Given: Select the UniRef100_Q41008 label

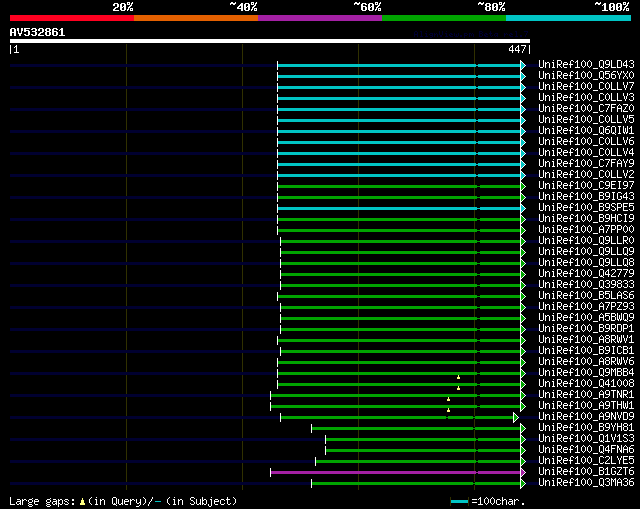Looking at the screenshot, I should pos(586,384).
